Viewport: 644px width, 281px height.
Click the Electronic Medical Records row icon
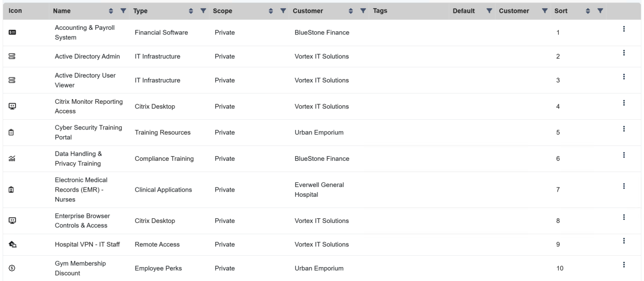pos(12,190)
